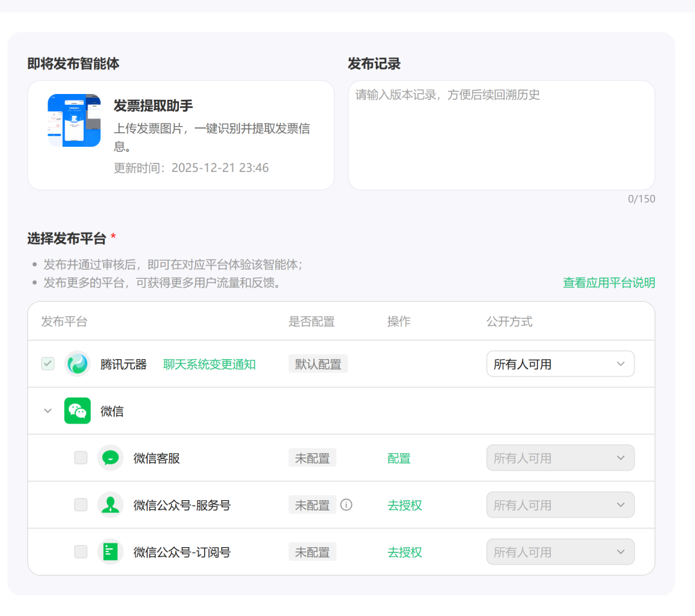The height and width of the screenshot is (616, 695).
Task: Check the 微信客服 checkbox
Action: [80, 458]
